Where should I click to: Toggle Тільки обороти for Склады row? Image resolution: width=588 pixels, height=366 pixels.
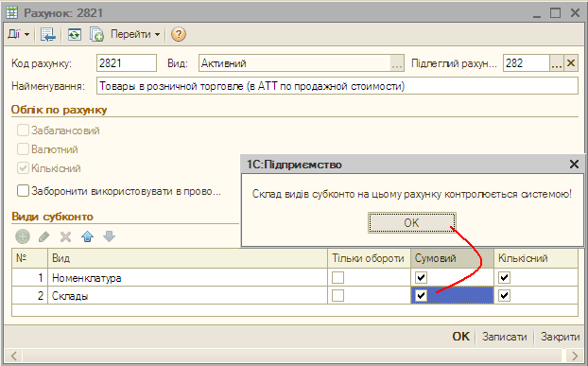[x=337, y=295]
